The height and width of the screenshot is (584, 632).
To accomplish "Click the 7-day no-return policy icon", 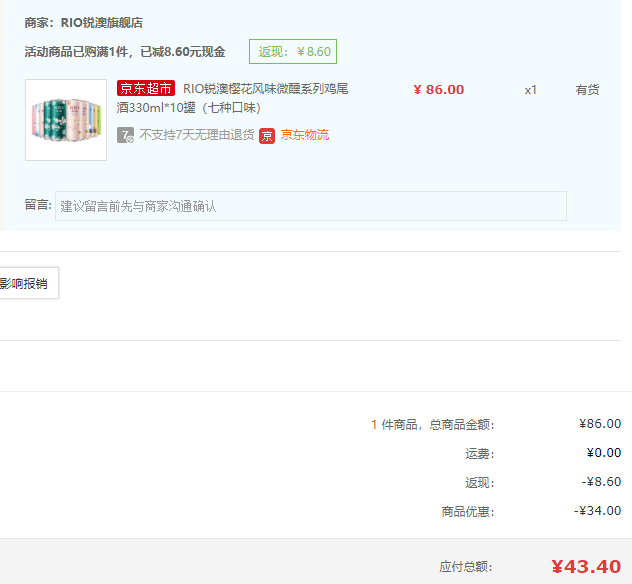I will [125, 135].
